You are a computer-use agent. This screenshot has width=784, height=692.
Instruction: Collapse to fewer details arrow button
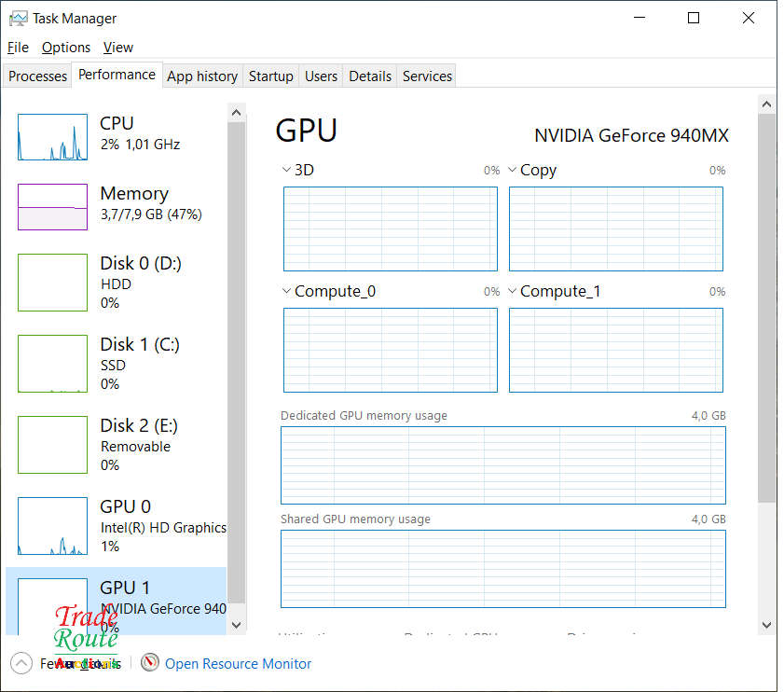[21, 663]
